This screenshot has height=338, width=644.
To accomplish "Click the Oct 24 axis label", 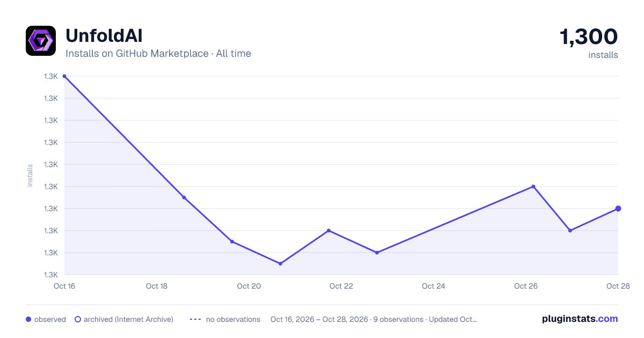I will click(x=434, y=286).
